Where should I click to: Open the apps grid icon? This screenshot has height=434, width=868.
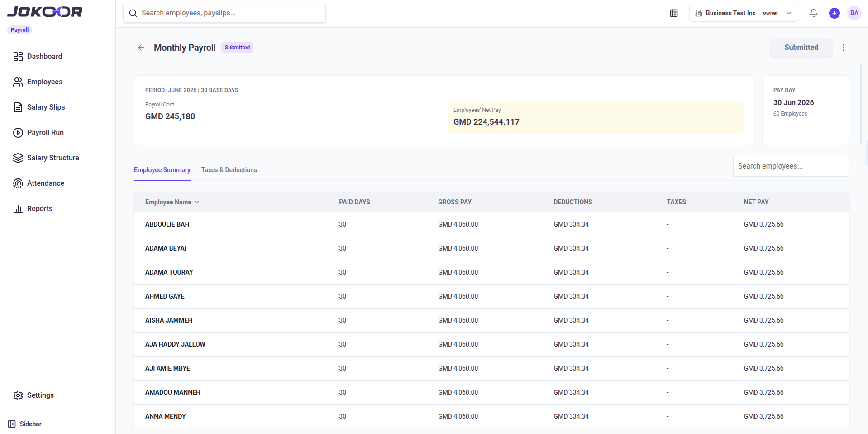pyautogui.click(x=674, y=13)
